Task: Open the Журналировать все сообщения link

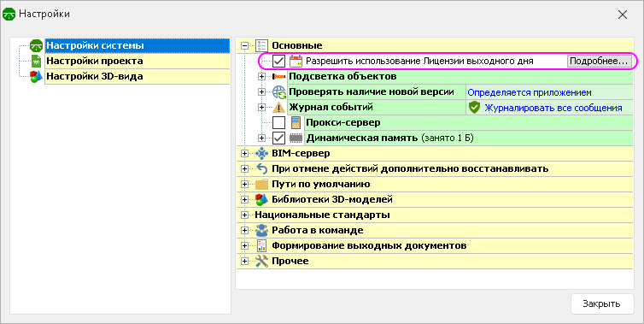Action: (x=553, y=108)
